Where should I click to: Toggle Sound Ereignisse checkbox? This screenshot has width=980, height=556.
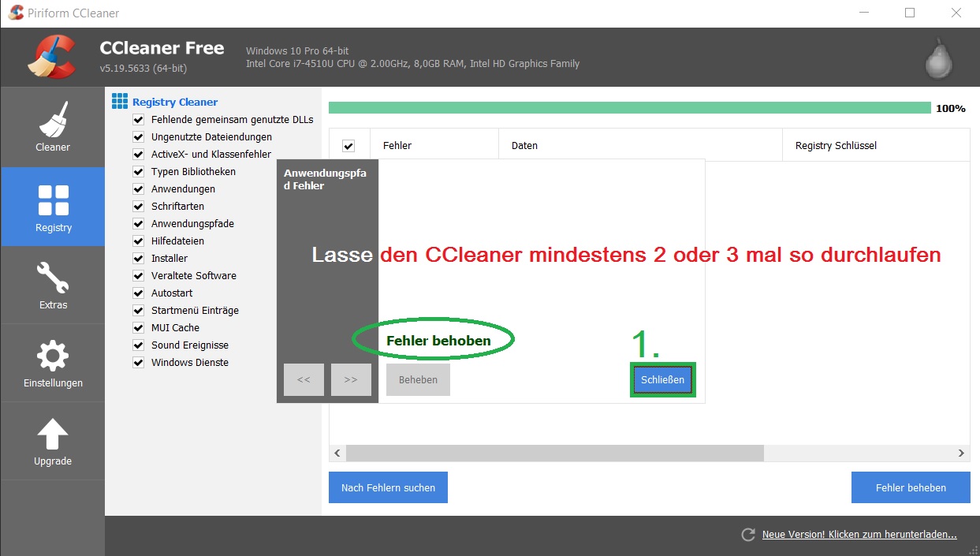tap(139, 345)
